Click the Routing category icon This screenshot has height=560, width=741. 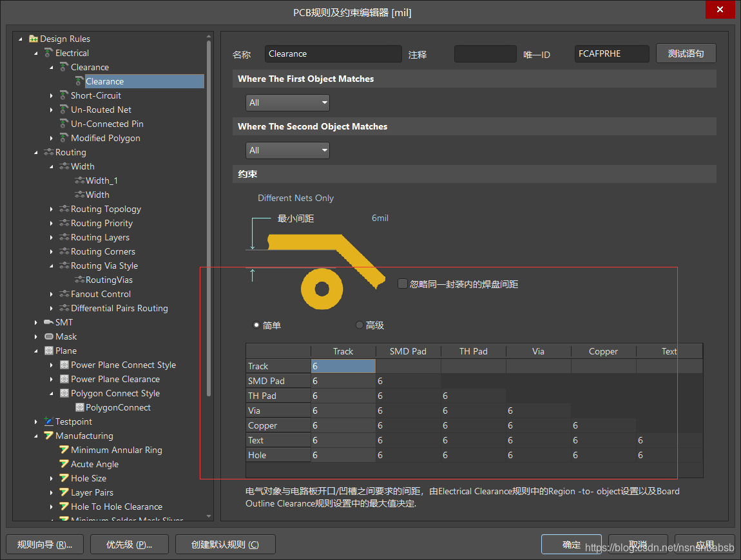coord(48,152)
